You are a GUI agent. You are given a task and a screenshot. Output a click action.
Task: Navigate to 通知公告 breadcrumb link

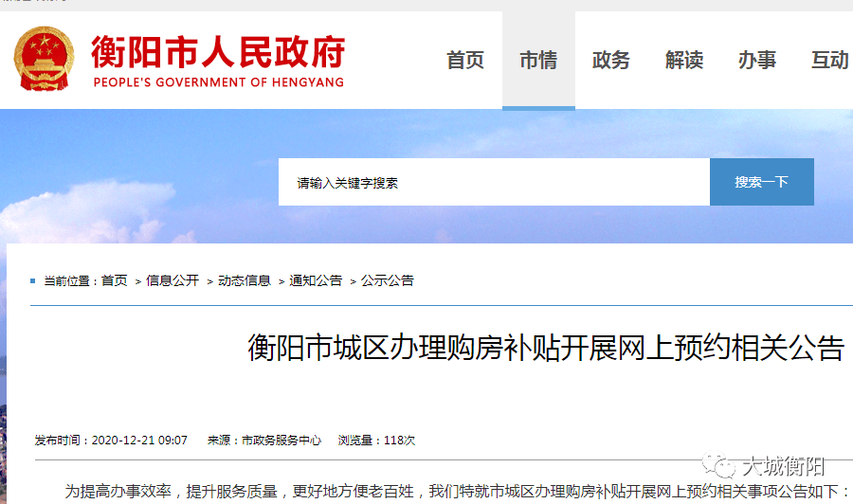pos(316,280)
